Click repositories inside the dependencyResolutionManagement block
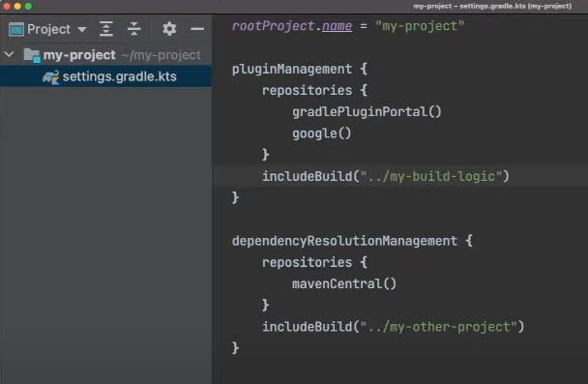Image resolution: width=588 pixels, height=384 pixels. pyautogui.click(x=308, y=262)
